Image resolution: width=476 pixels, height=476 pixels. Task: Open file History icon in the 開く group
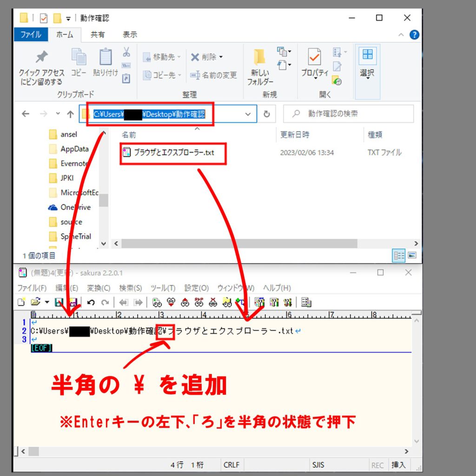coord(337,80)
